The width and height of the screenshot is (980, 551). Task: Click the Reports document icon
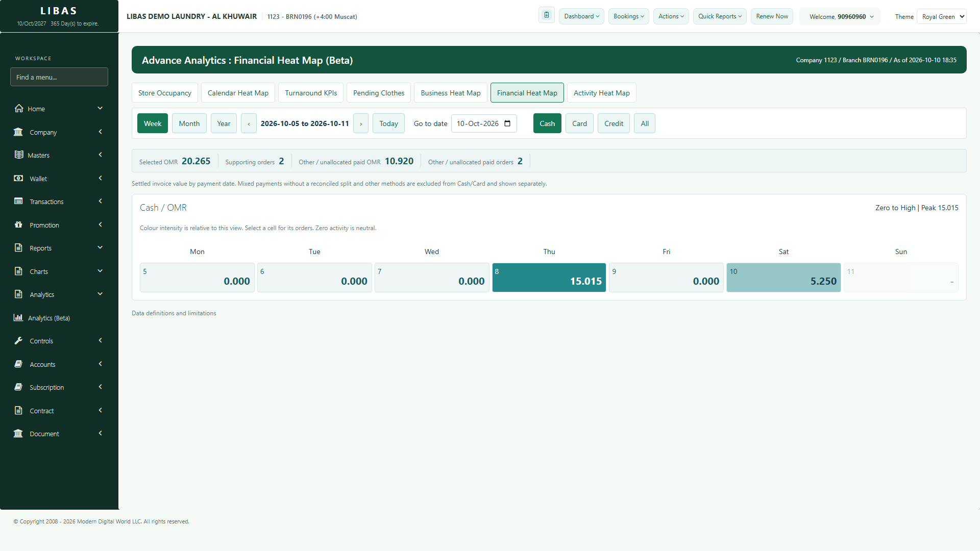[18, 247]
